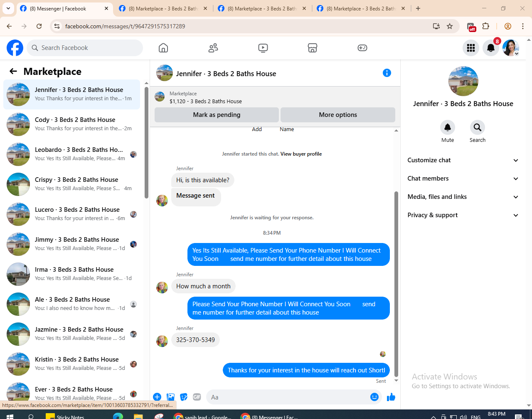Viewport: 532px width, 419px height.
Task: Open Windows Start button
Action: (x=10, y=416)
